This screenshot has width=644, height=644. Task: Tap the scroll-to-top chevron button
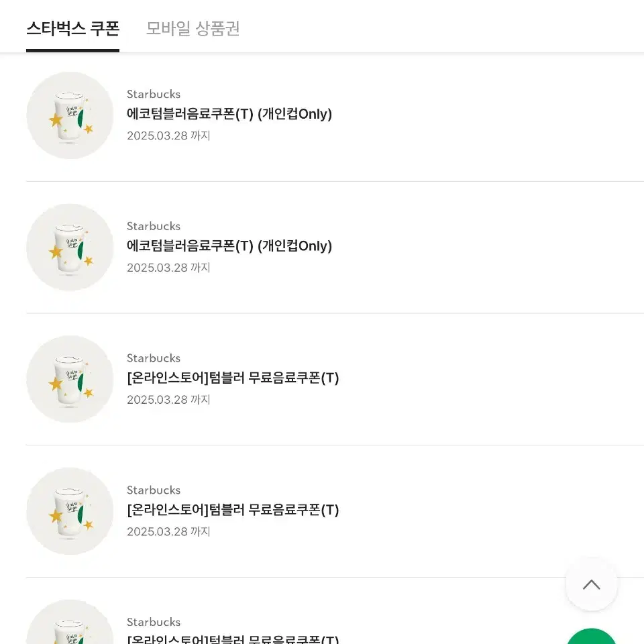(x=592, y=584)
